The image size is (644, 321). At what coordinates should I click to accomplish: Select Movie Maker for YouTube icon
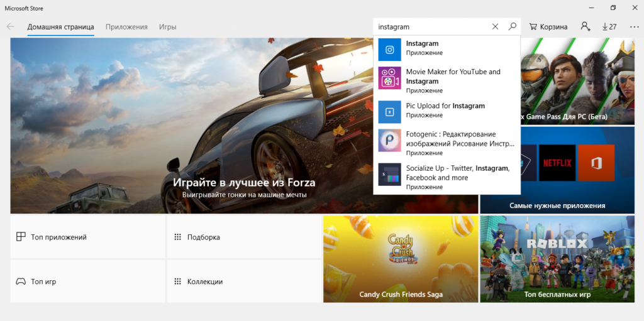[389, 78]
